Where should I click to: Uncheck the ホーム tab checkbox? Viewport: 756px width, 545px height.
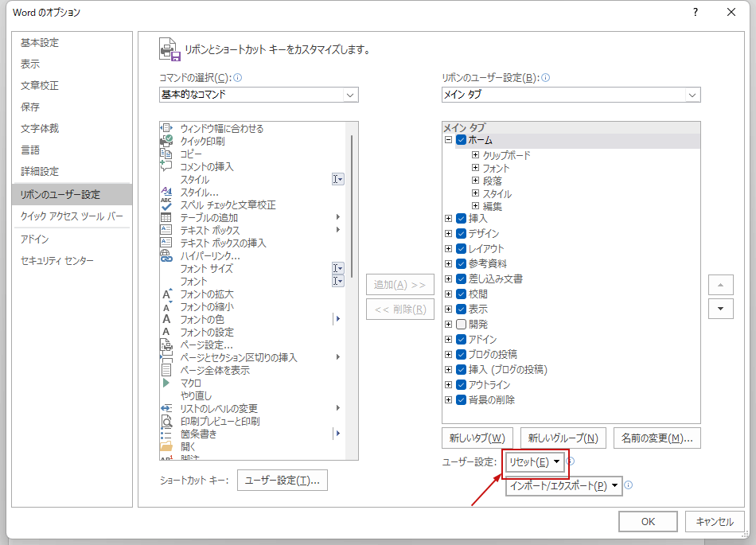[461, 140]
